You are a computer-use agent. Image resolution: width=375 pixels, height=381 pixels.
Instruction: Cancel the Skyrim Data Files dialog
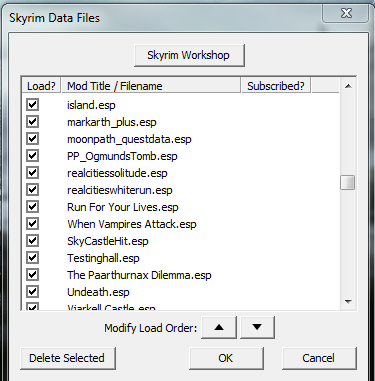click(319, 358)
